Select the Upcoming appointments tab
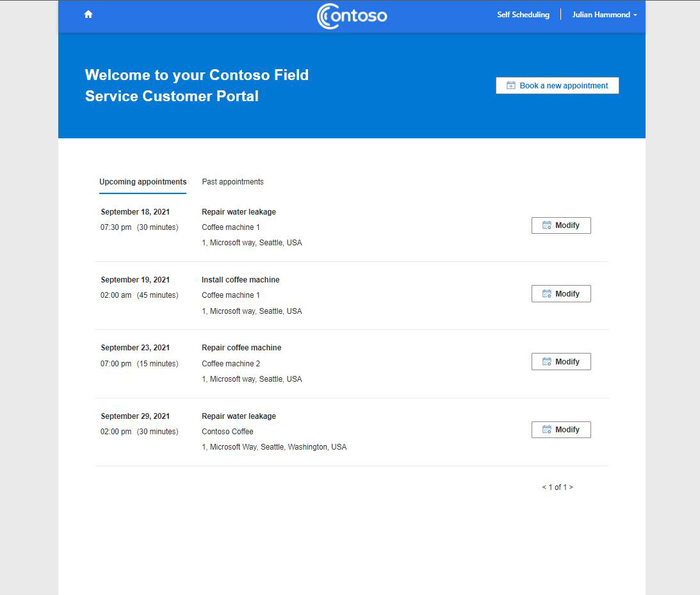700x595 pixels. 143,182
